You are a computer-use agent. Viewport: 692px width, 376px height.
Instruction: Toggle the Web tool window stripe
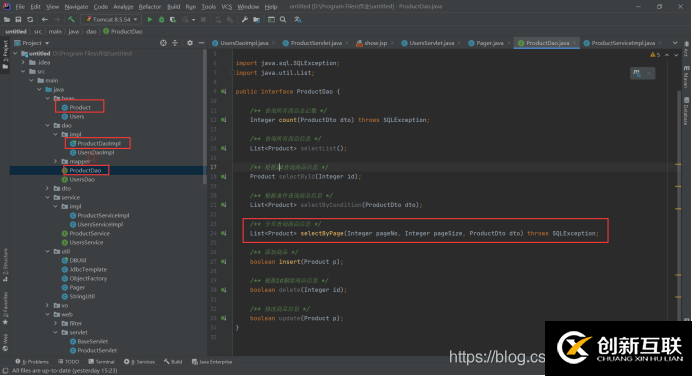coord(5,342)
